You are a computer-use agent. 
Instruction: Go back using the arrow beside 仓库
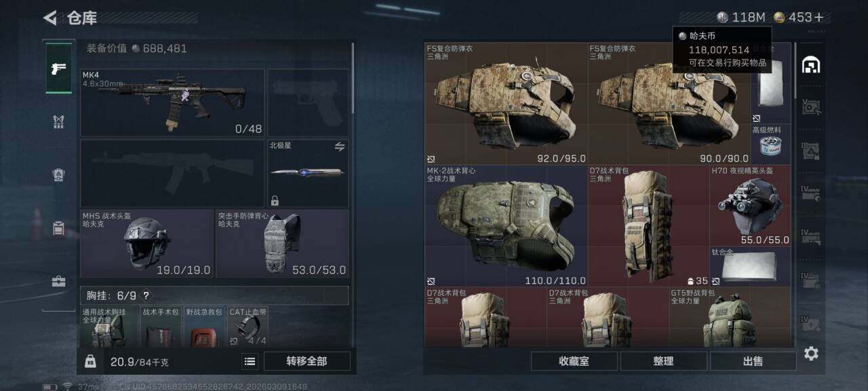(50, 18)
